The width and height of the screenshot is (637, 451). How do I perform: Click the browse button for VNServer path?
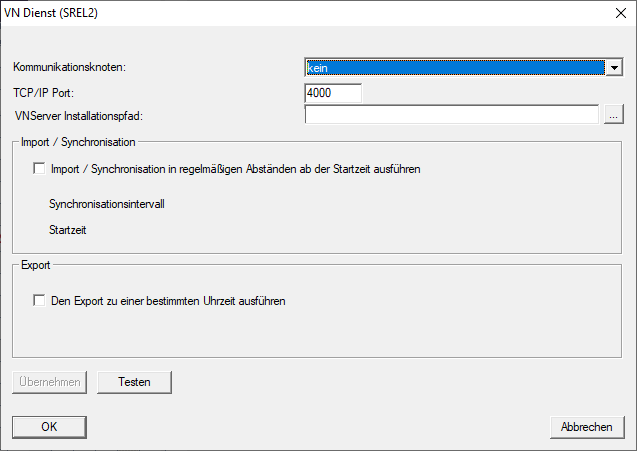[614, 116]
